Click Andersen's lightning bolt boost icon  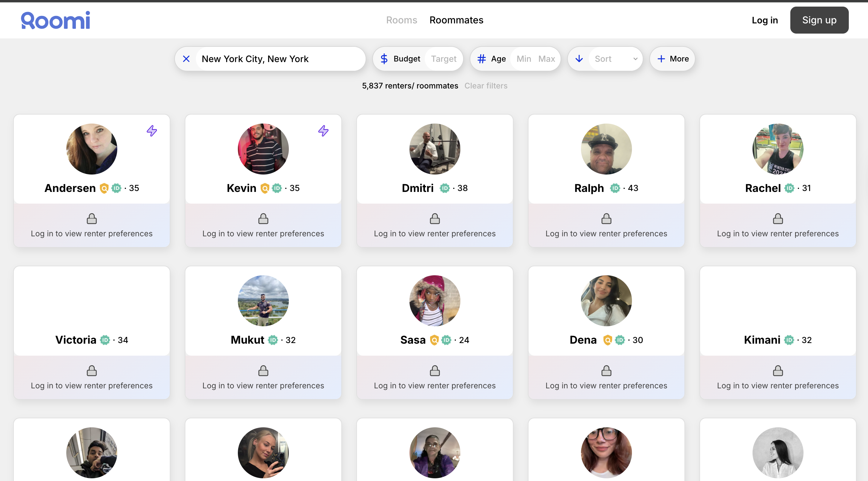(152, 131)
